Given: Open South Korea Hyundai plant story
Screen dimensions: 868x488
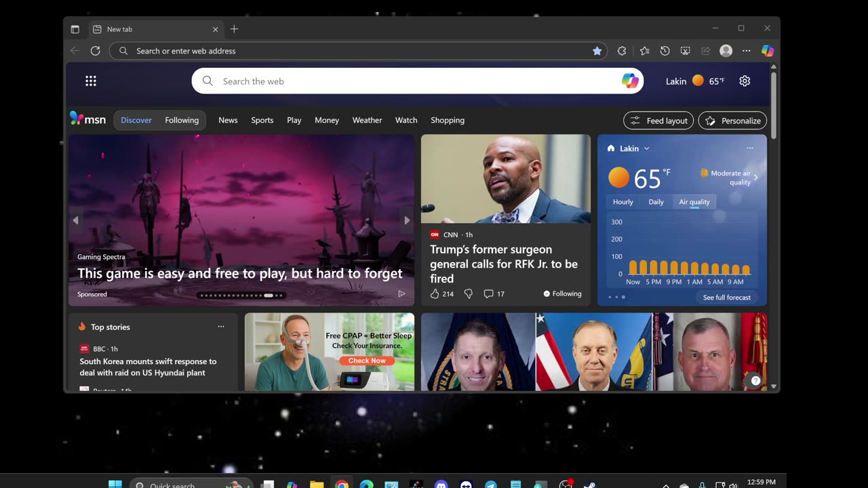Looking at the screenshot, I should (x=148, y=367).
